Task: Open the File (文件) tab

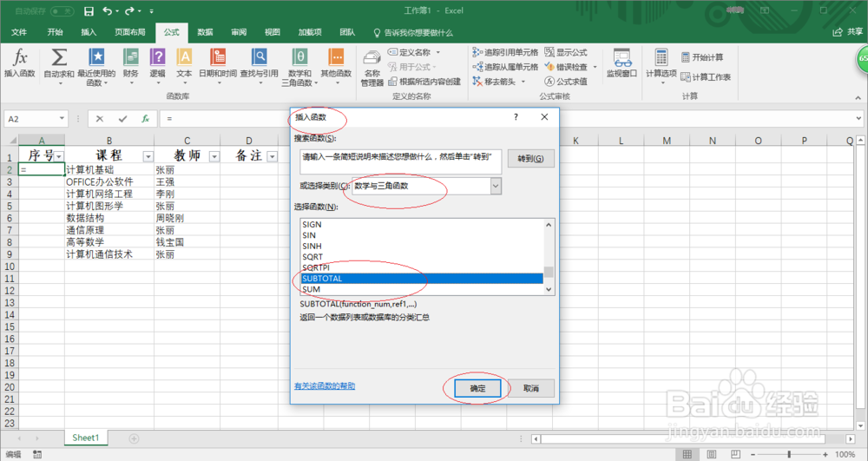Action: click(x=19, y=32)
